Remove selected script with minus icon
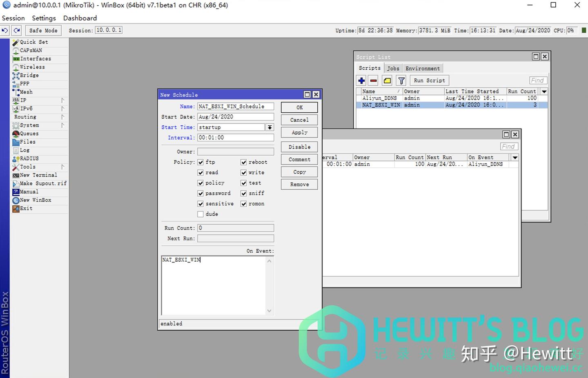Image resolution: width=588 pixels, height=378 pixels. [x=374, y=80]
